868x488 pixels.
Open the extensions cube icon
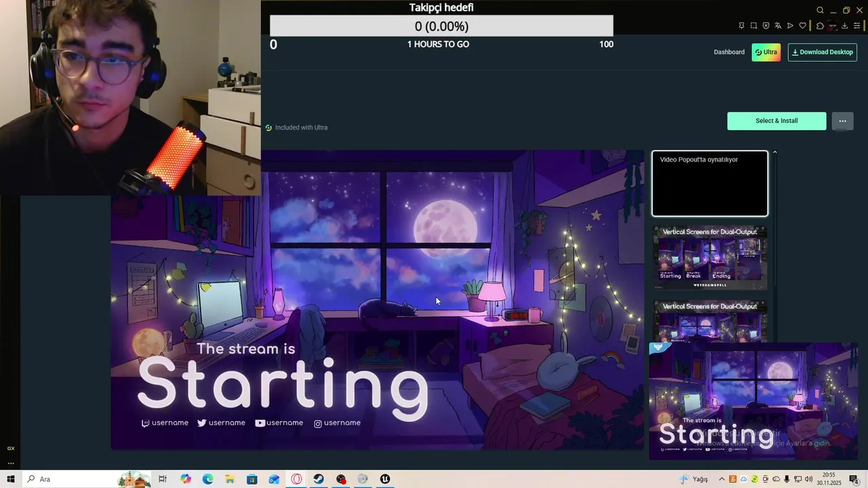pyautogui.click(x=820, y=26)
